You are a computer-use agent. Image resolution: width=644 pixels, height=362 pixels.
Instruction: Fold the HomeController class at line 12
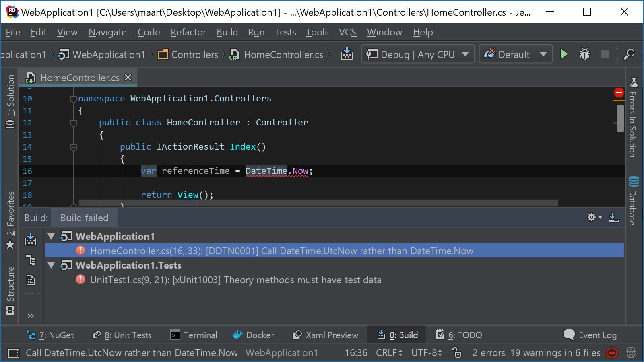coord(74,123)
